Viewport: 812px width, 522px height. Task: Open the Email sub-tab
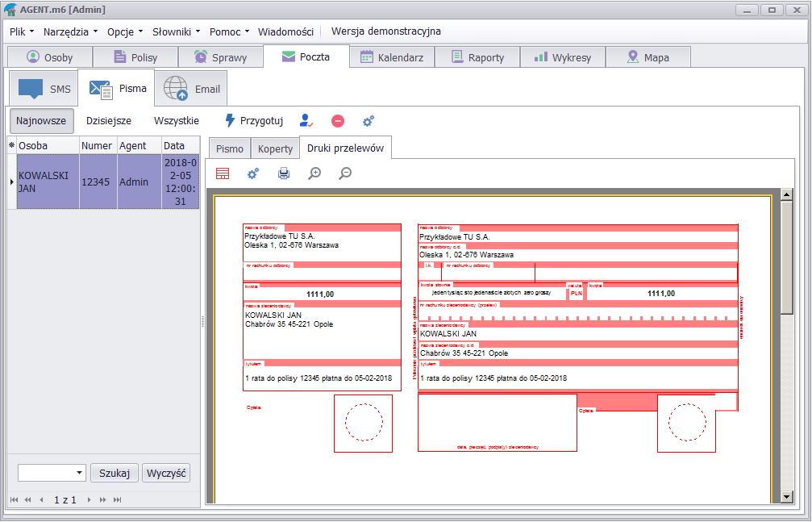pos(191,89)
